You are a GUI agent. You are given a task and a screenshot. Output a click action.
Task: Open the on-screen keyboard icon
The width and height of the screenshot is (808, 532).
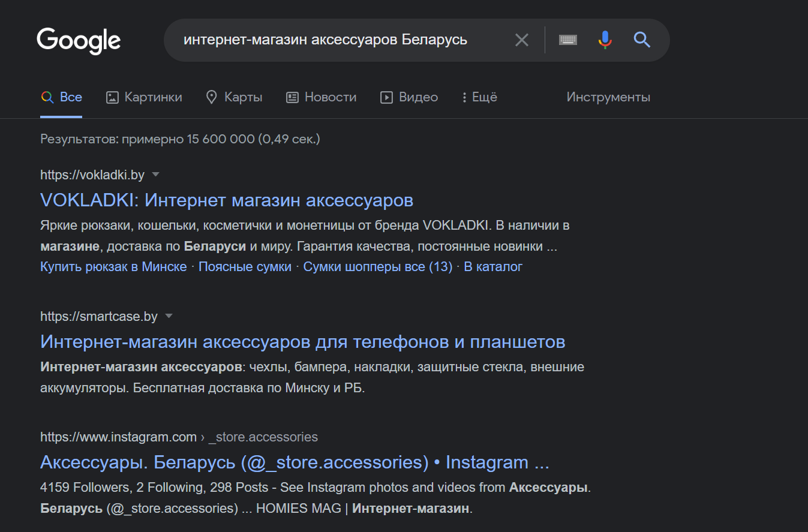coord(568,40)
